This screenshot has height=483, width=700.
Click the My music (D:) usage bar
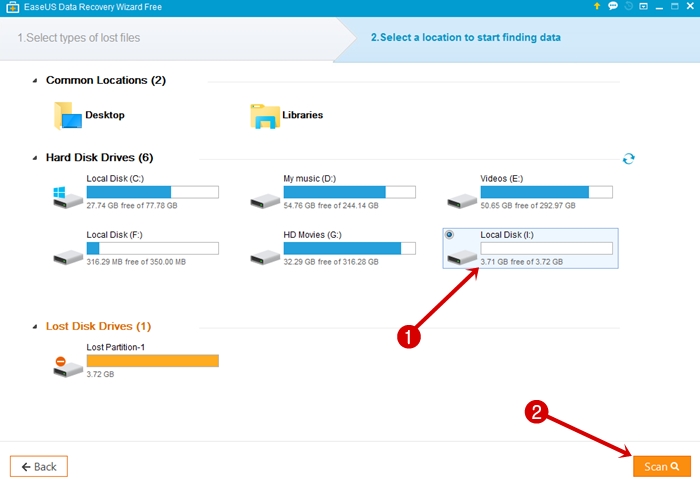tap(350, 192)
